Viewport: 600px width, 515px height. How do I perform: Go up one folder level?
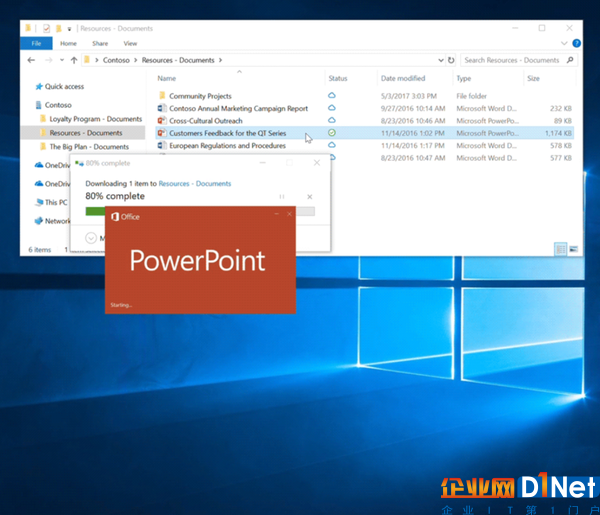[74, 60]
